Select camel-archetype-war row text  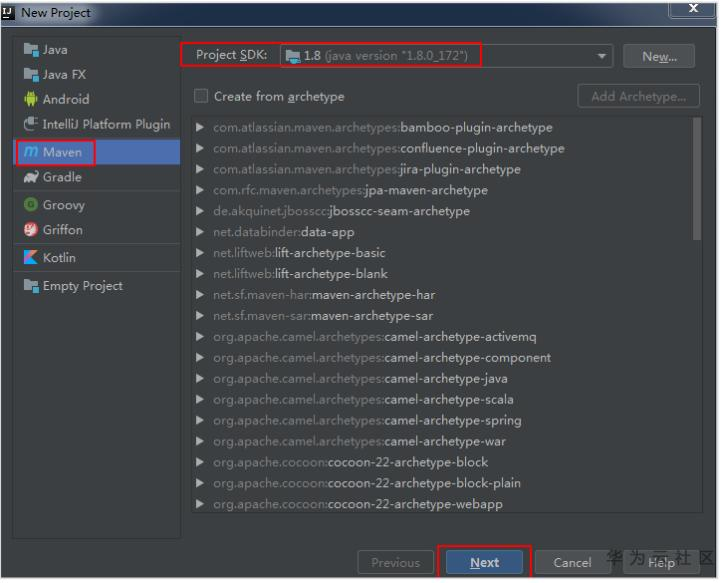pos(359,441)
